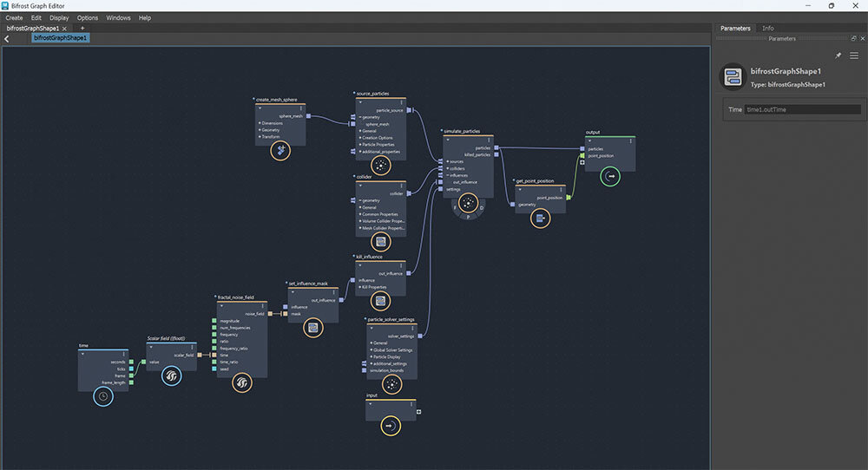This screenshot has width=868, height=470.
Task: Click the fractal_noise_field node circular icon
Action: 242,382
